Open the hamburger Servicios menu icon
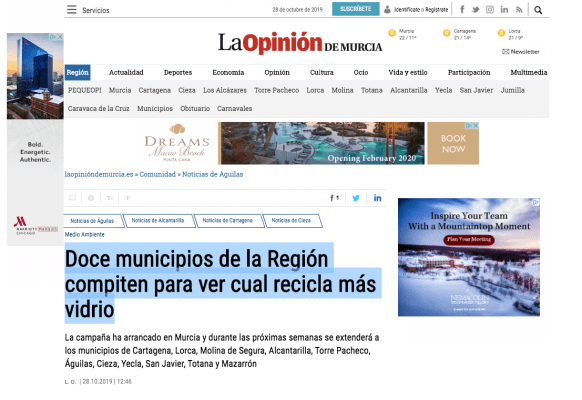 click(72, 10)
